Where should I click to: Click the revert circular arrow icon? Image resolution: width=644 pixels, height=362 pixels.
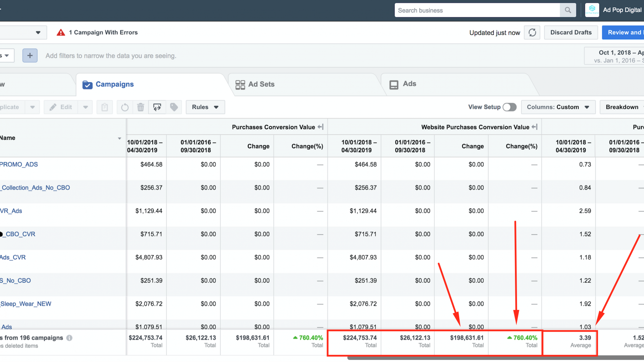tap(125, 107)
